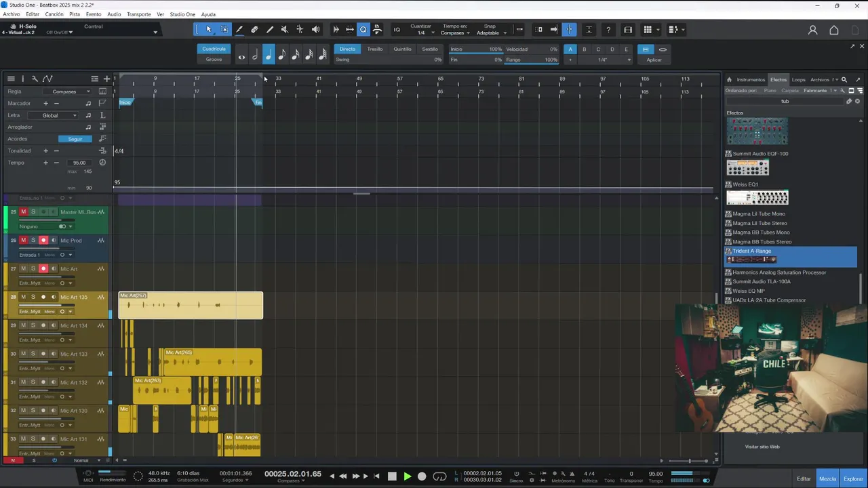Viewport: 868px width, 488px height.
Task: Disarm record on Mic Art track 27
Action: pyautogui.click(x=43, y=269)
